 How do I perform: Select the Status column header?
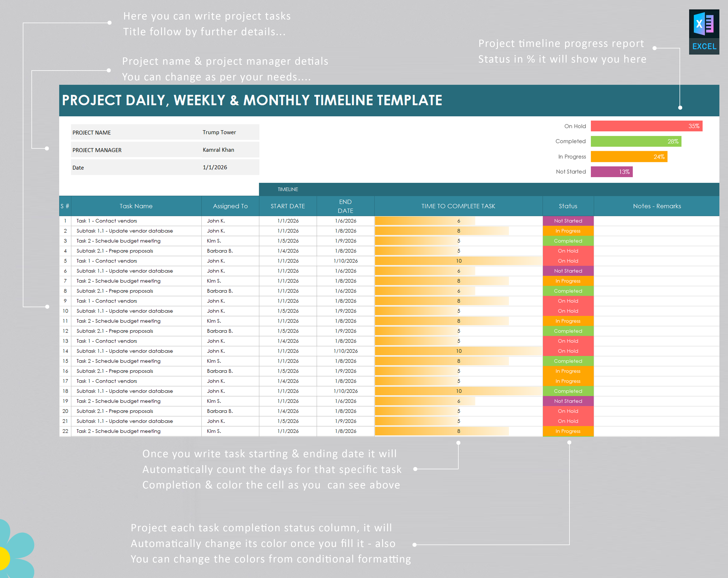coord(568,206)
